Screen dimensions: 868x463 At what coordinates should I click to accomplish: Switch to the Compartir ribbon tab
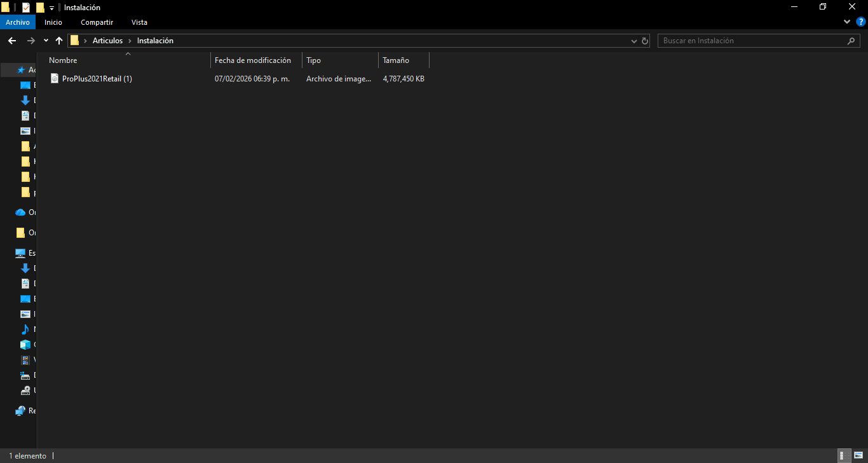pos(97,22)
